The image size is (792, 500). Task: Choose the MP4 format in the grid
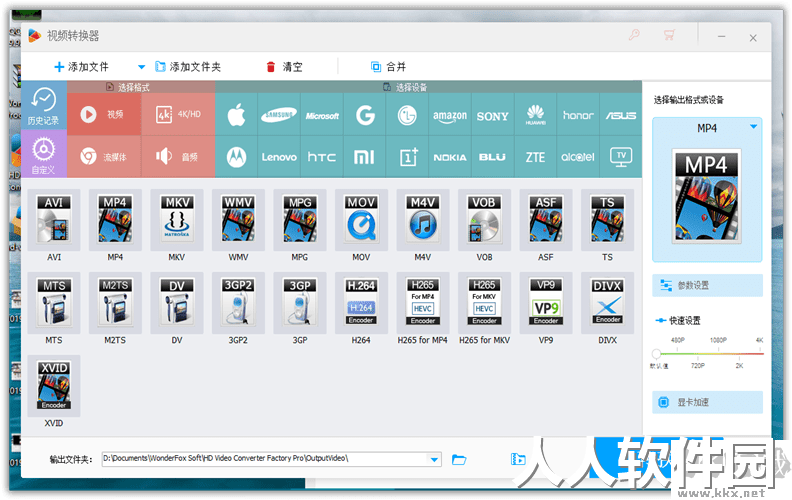115,220
